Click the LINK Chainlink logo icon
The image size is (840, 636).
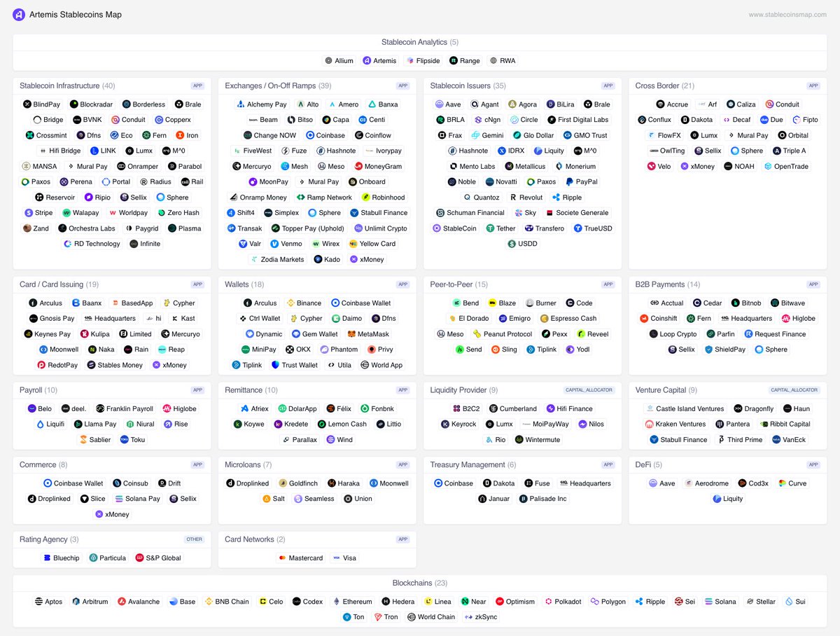(94, 151)
